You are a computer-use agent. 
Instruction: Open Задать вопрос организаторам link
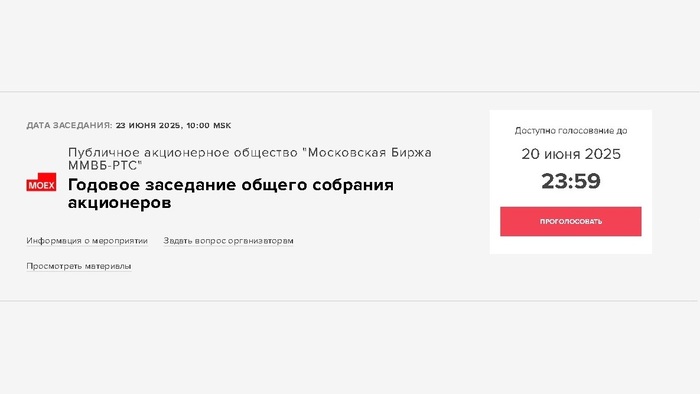click(228, 241)
